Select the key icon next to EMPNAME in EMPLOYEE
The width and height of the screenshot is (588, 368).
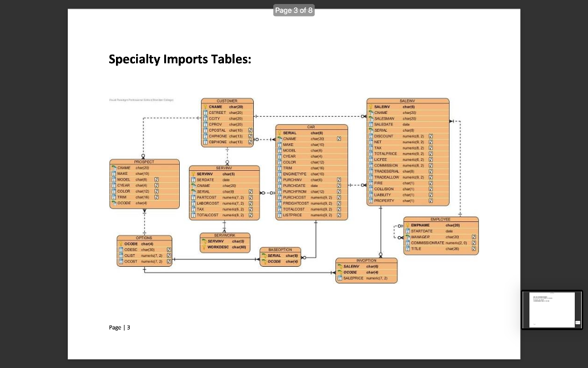[407, 224]
